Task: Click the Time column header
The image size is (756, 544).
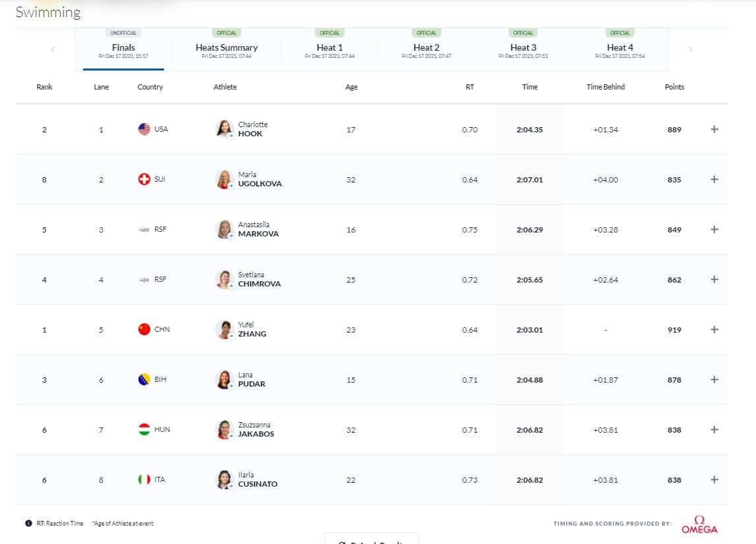Action: click(530, 87)
